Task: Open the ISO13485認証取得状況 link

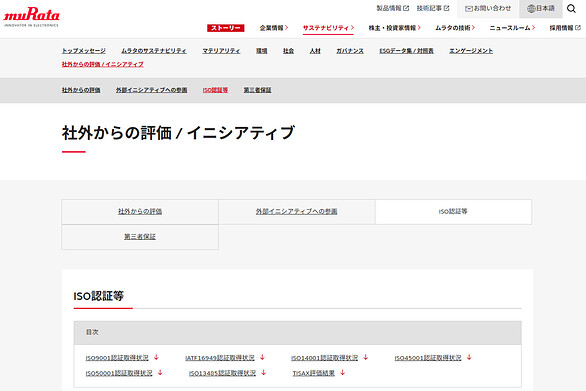Action: [222, 373]
